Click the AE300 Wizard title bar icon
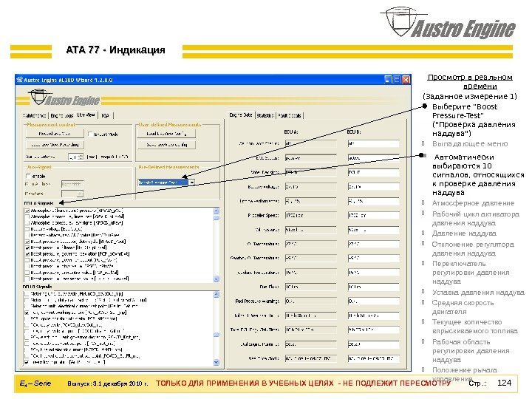This screenshot has height=399, width=532. point(20,80)
